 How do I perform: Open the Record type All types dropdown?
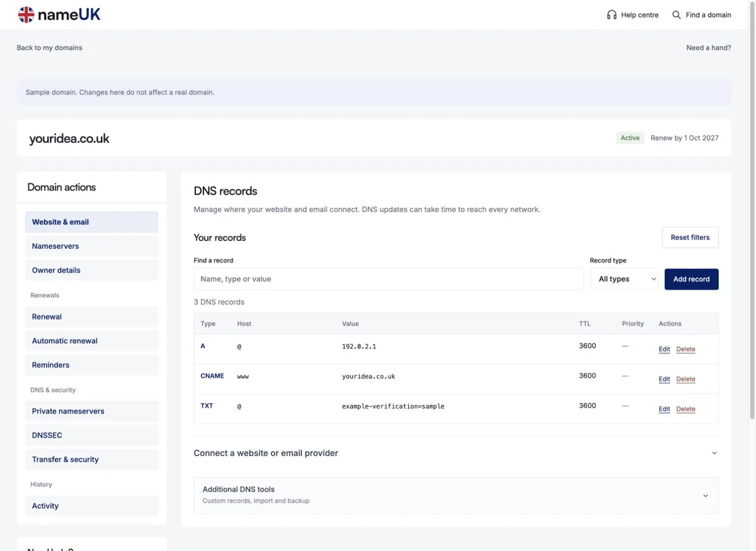click(624, 279)
